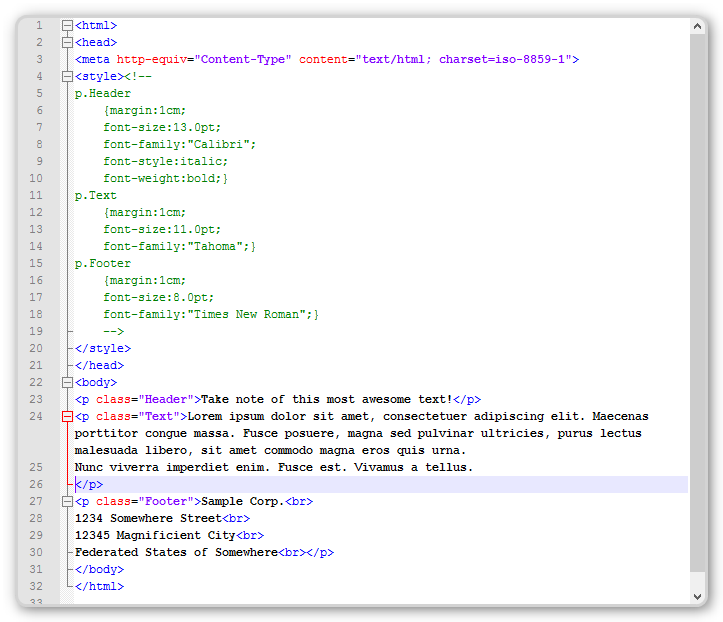This screenshot has height=622, width=723.
Task: Click the font-size:13.0pt; declaration
Action: tap(162, 127)
